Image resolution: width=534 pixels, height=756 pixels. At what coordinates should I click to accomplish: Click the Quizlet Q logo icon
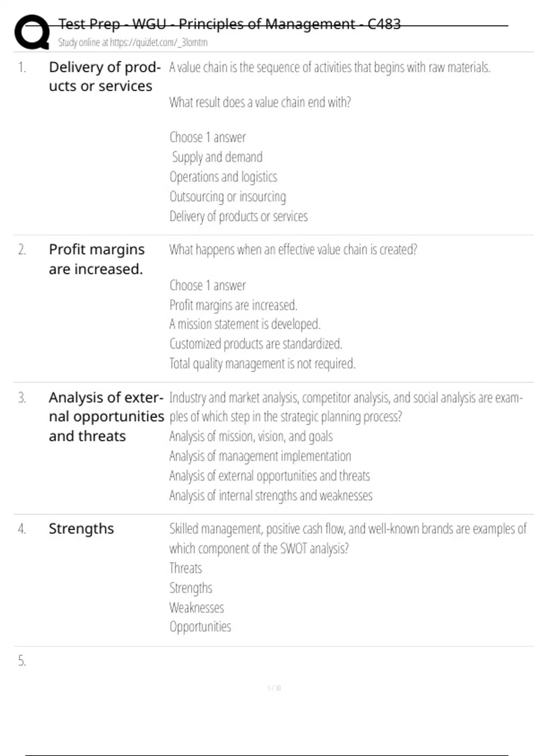point(32,32)
